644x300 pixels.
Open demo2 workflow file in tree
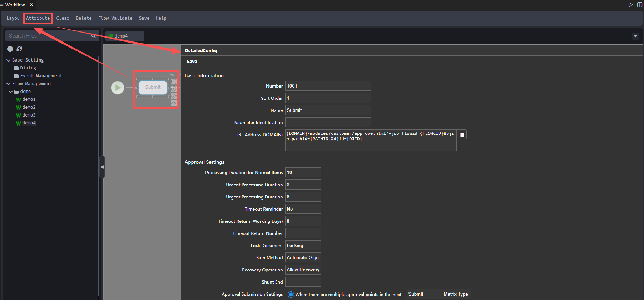pyautogui.click(x=29, y=107)
